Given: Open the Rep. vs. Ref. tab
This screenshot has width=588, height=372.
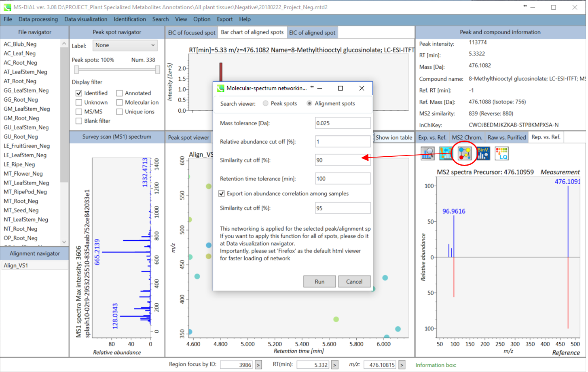Looking at the screenshot, I should coord(546,137).
